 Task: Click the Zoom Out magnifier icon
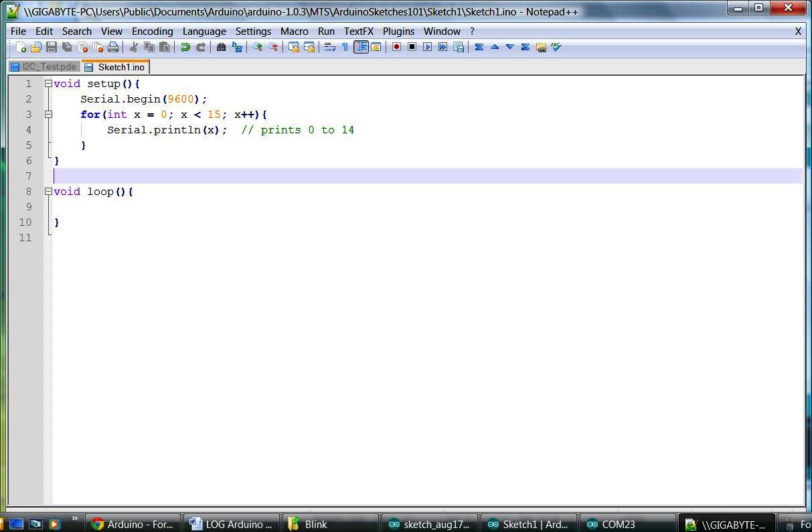[272, 47]
